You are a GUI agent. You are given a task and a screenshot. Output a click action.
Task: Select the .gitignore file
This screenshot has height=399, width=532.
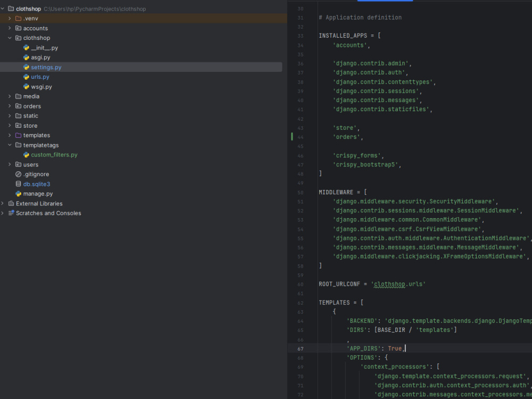36,174
